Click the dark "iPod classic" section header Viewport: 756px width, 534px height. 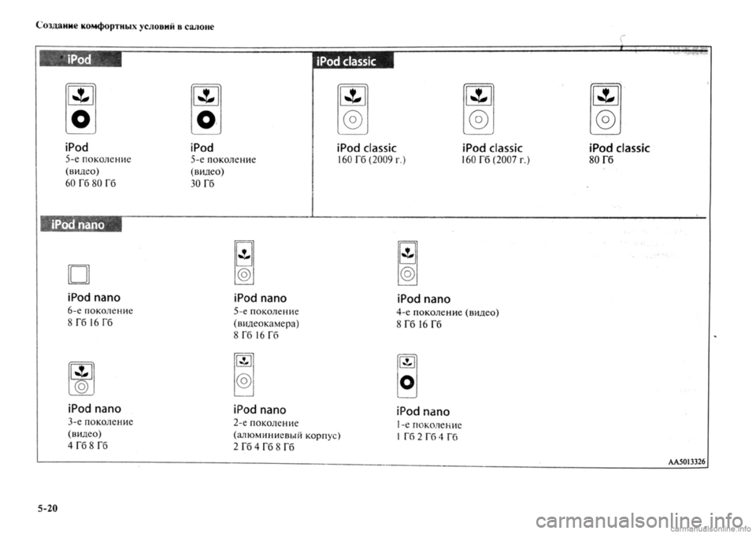pyautogui.click(x=353, y=61)
